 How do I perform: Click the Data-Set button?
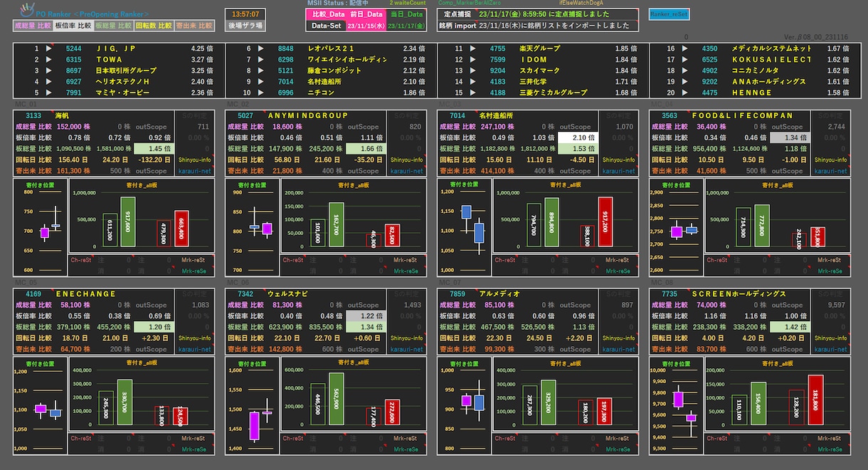point(327,26)
